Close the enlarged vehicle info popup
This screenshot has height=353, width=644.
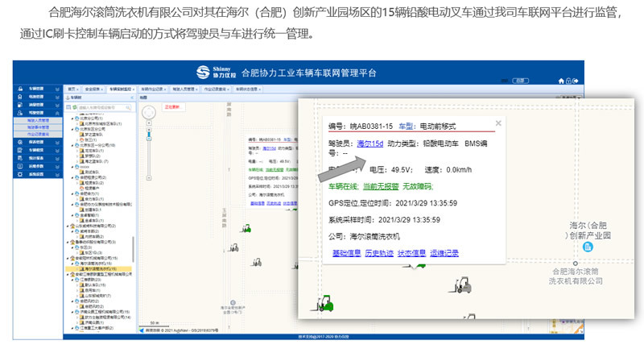click(498, 123)
